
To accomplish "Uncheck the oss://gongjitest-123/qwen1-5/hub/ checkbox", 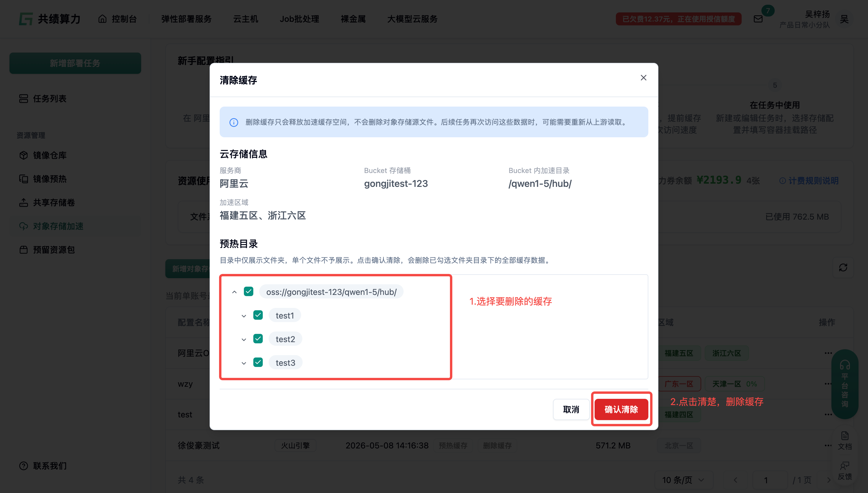I will [x=249, y=292].
